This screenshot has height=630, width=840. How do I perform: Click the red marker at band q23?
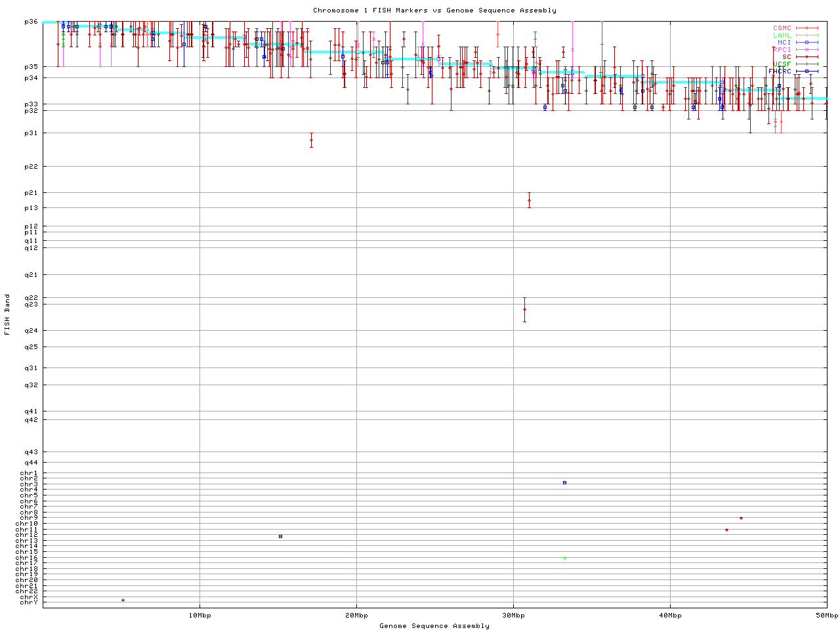click(x=524, y=309)
